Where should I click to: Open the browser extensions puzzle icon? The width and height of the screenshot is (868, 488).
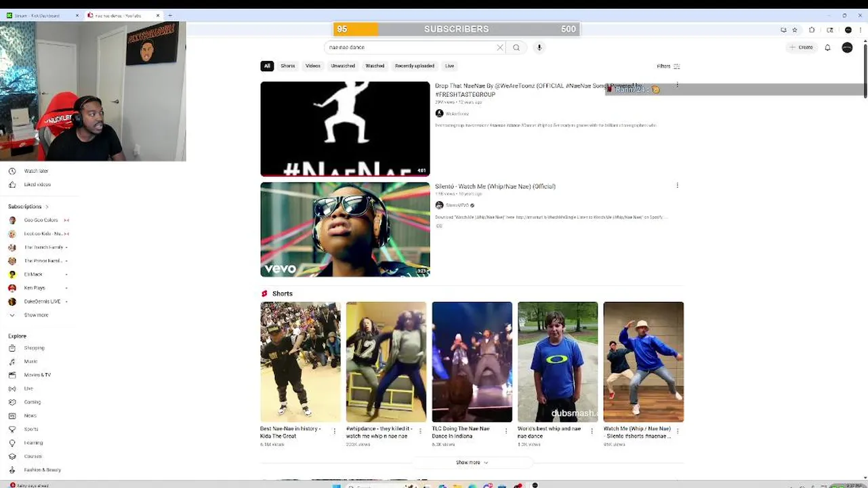tap(812, 30)
